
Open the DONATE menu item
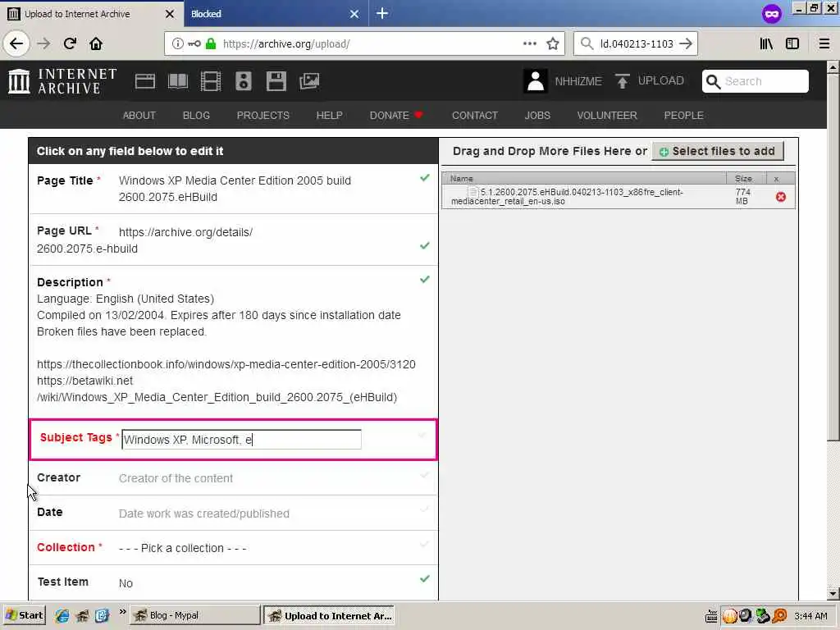tap(396, 115)
